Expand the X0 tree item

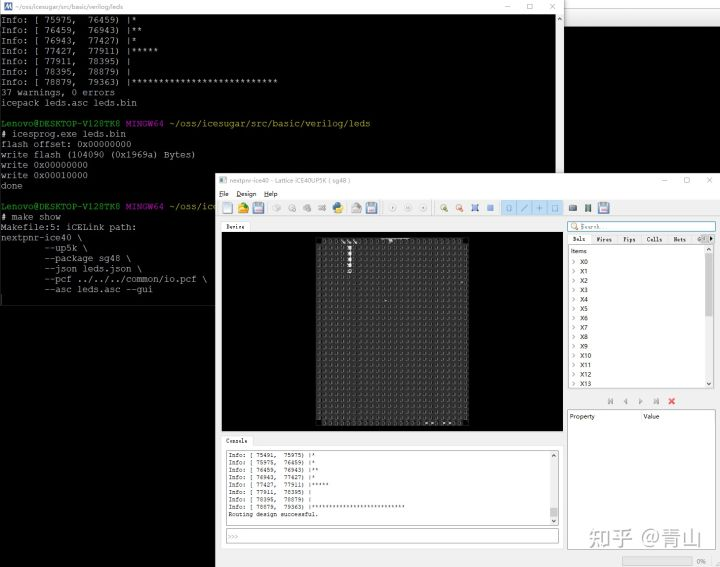click(573, 262)
